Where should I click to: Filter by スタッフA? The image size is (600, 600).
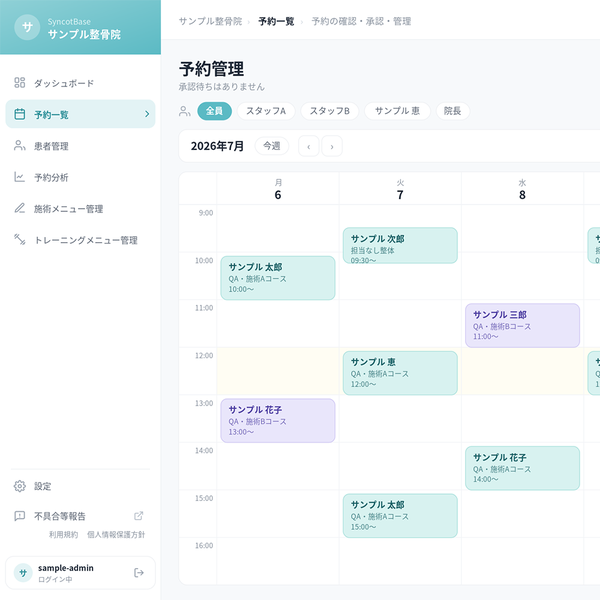point(266,111)
